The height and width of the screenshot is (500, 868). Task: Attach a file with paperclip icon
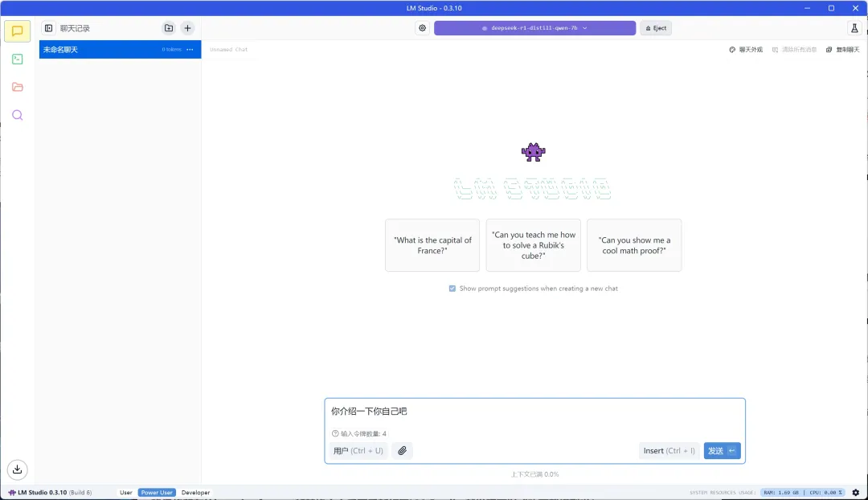[403, 451]
